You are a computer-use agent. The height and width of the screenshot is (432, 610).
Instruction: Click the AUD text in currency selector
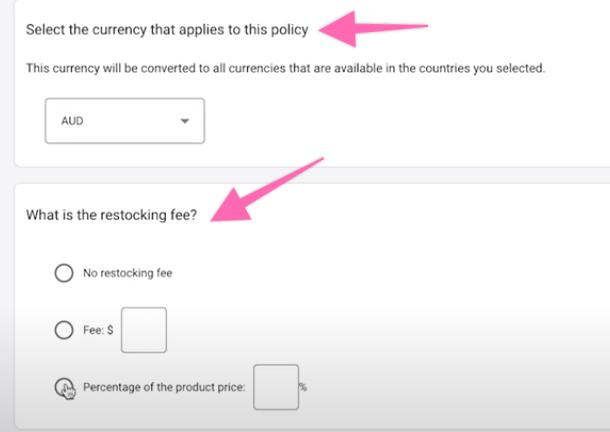[72, 121]
